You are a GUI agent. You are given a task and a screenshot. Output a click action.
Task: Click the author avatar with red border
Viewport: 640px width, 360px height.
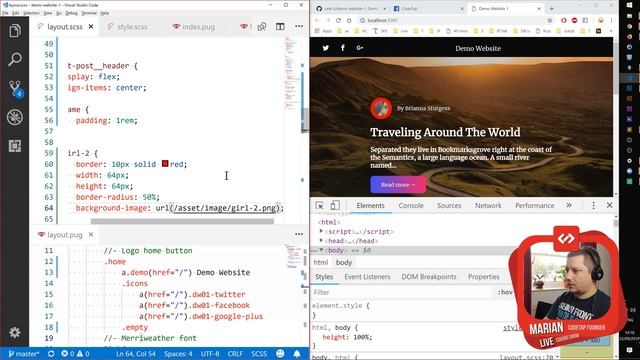pos(381,108)
